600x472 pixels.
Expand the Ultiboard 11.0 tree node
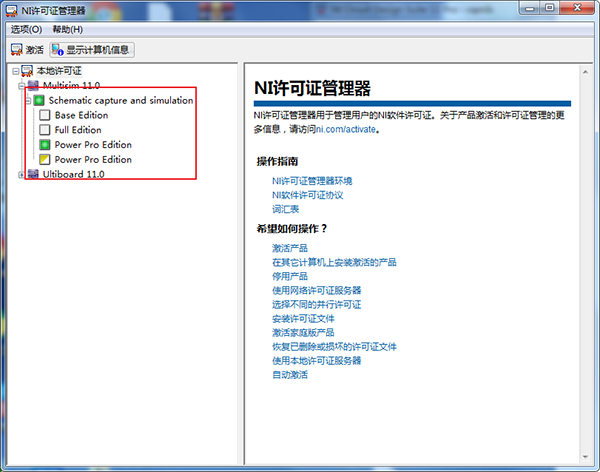[x=22, y=174]
